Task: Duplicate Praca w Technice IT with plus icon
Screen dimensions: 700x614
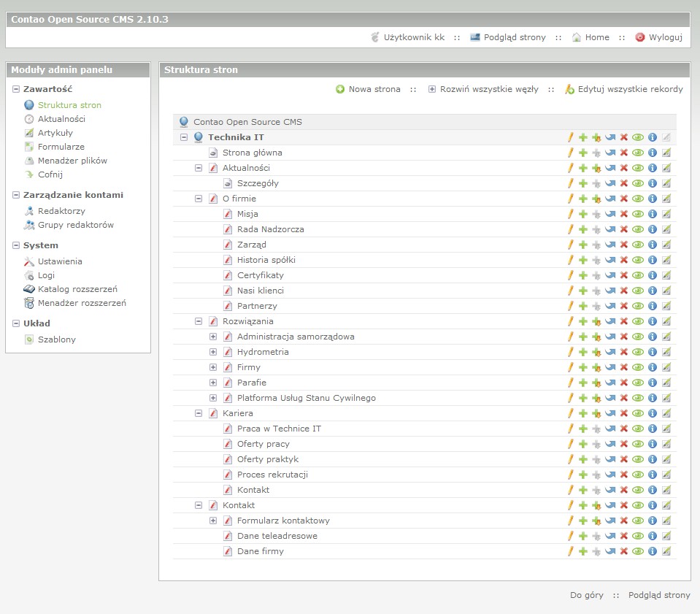Action: click(583, 429)
